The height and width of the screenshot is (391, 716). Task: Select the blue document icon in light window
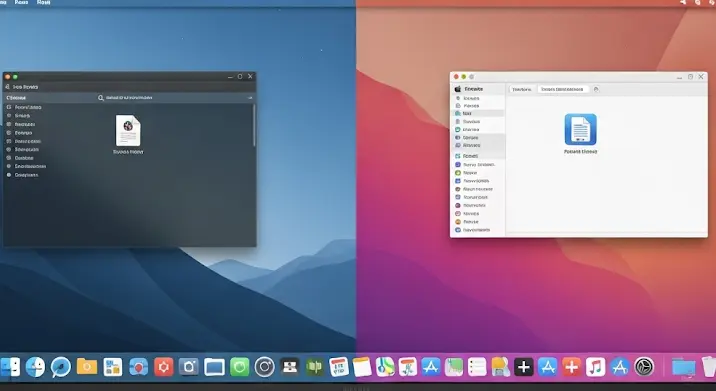580,129
